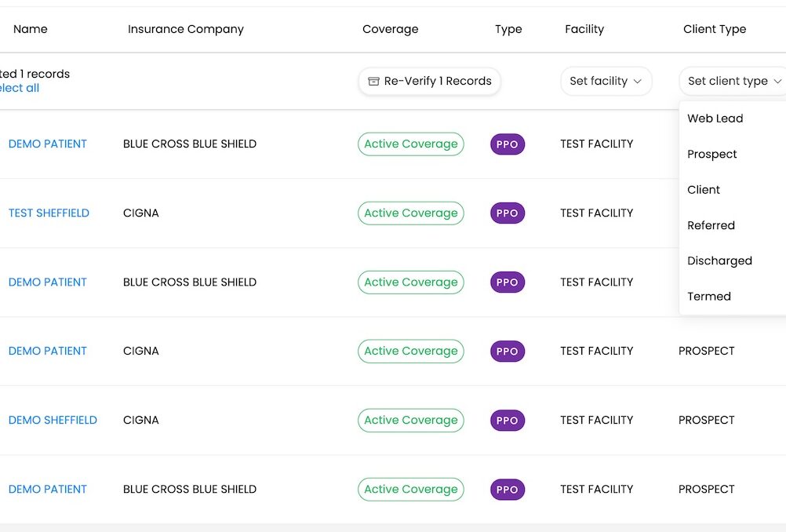Open the first DEMO PATIENT link

pos(48,144)
